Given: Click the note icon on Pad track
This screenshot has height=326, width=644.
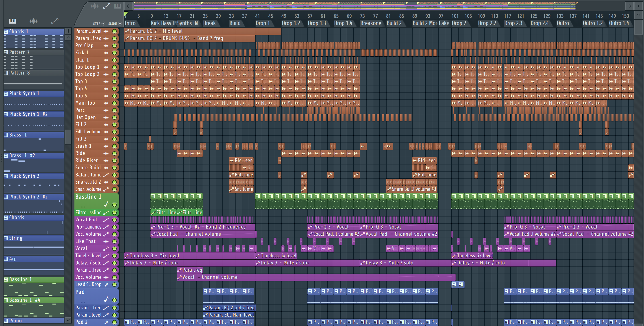Looking at the screenshot, I should [107, 299].
